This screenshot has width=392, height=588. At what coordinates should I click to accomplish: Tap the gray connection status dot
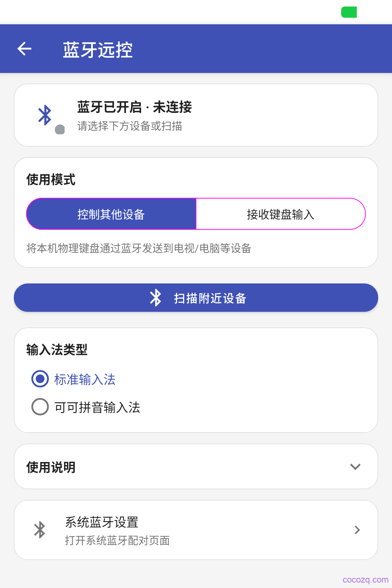point(60,130)
